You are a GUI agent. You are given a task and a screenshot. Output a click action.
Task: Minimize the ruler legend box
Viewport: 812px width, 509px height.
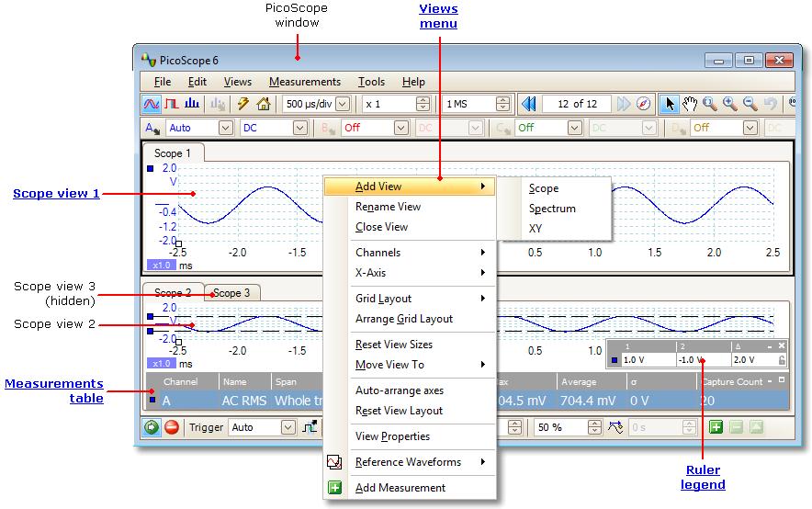point(770,346)
